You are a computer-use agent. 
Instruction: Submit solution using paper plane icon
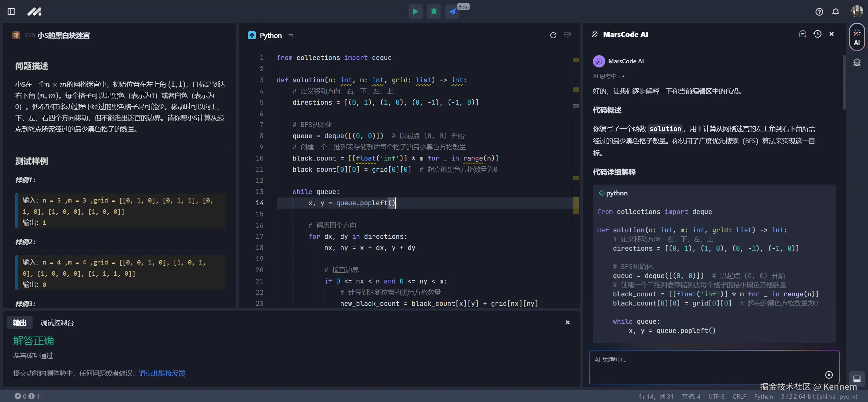pos(452,12)
